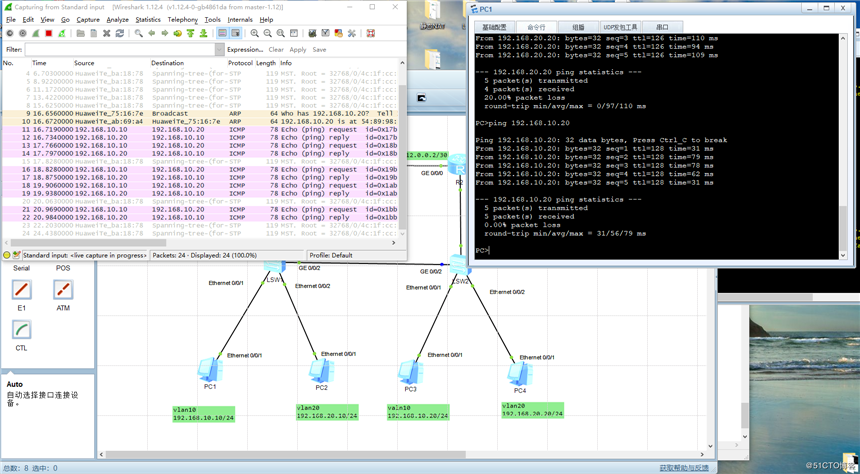Open the Analyze menu
This screenshot has height=474, width=860.
(x=117, y=20)
